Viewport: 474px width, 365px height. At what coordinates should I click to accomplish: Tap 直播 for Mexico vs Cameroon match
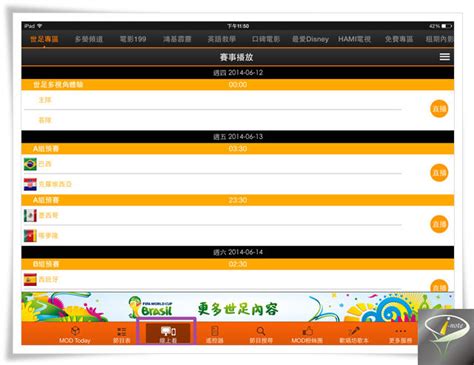pos(439,224)
